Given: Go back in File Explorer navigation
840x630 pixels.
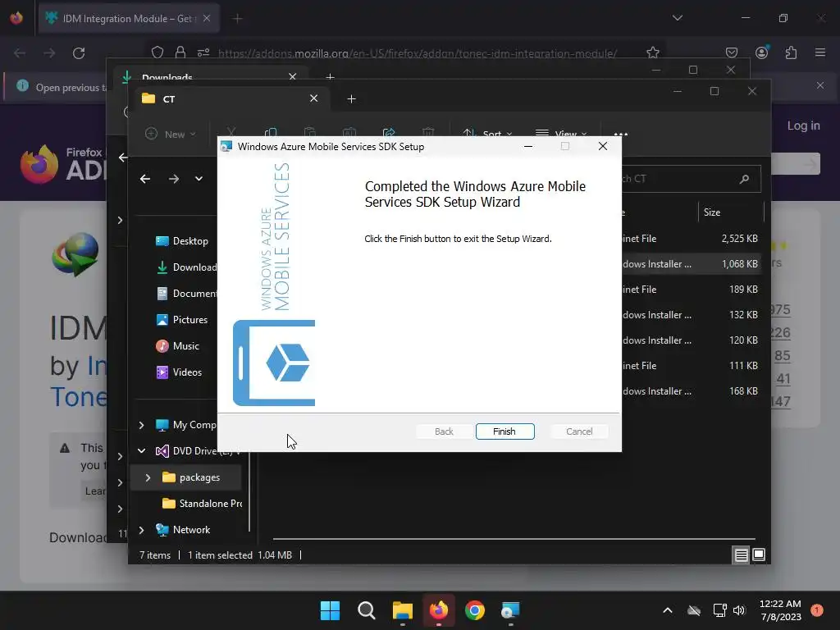Looking at the screenshot, I should (145, 179).
